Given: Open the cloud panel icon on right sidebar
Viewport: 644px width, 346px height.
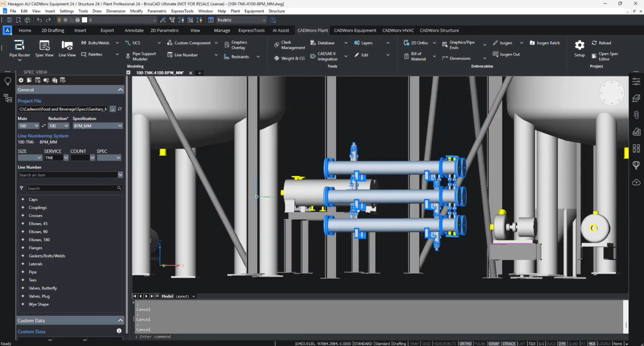Looking at the screenshot, I should pyautogui.click(x=636, y=182).
